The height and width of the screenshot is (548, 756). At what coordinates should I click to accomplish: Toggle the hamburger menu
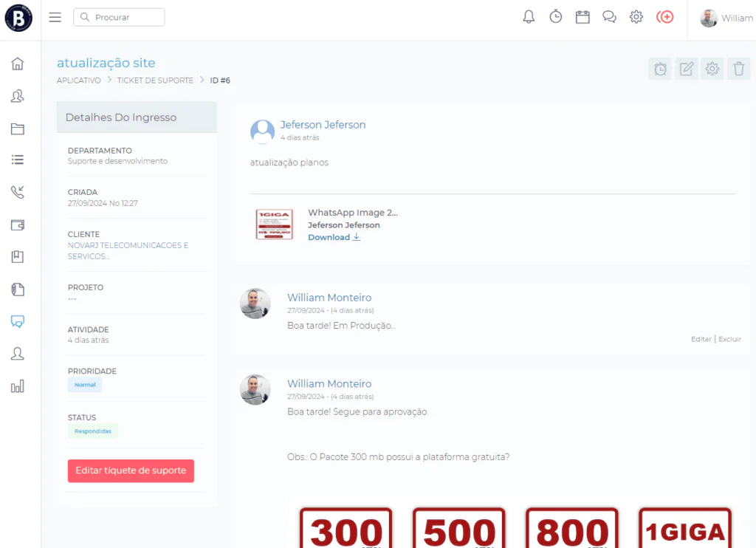click(x=55, y=18)
